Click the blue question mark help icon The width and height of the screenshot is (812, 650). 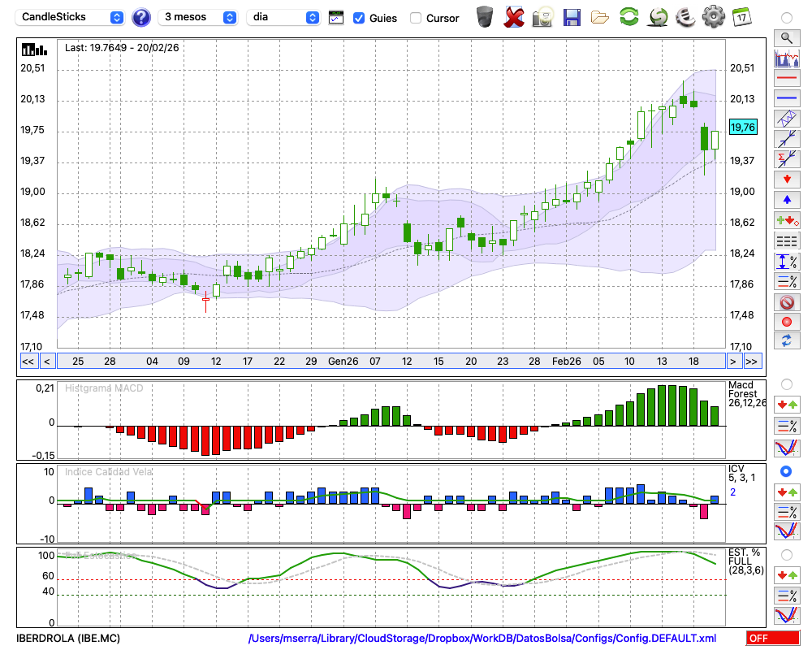[x=141, y=17]
